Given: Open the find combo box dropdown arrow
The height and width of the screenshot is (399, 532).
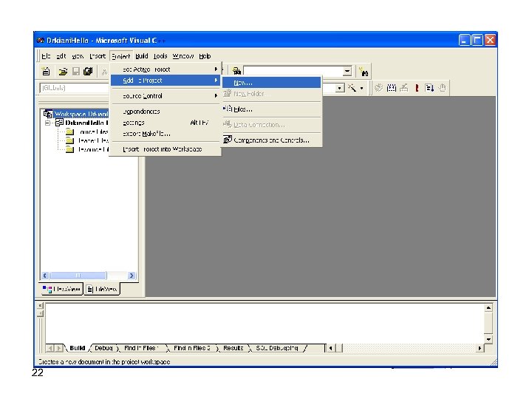Looking at the screenshot, I should click(x=347, y=72).
